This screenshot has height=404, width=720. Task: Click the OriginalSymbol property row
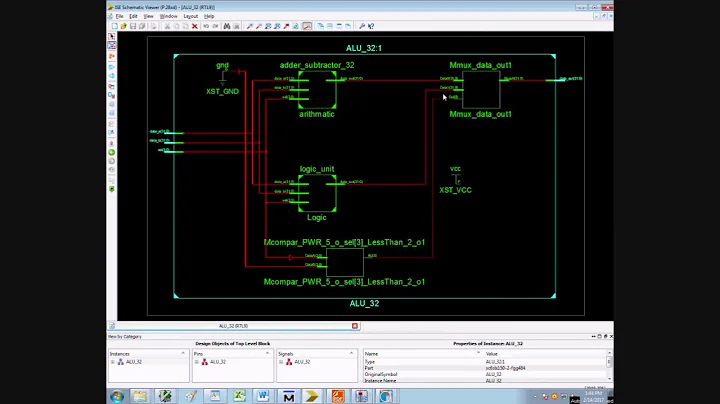485,374
